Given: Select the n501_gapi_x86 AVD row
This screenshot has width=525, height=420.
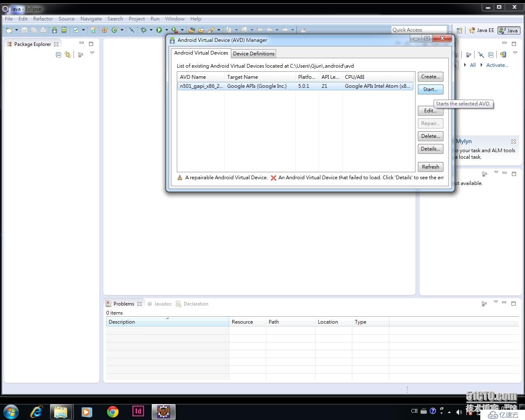Looking at the screenshot, I should click(295, 86).
